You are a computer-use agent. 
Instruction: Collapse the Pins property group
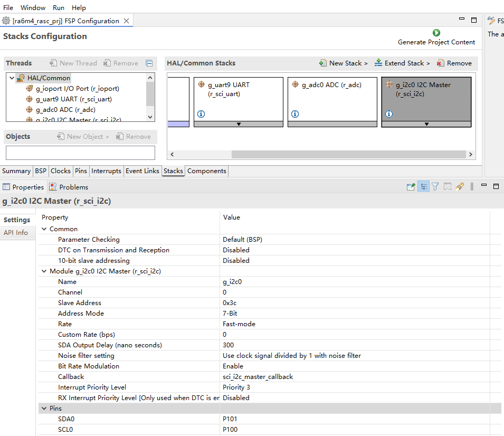[44, 409]
